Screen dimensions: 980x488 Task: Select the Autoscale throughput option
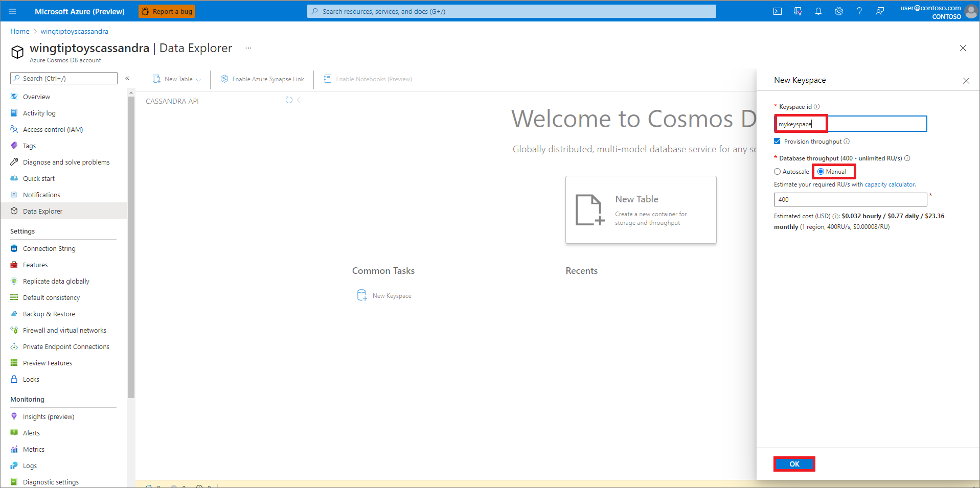click(x=777, y=171)
